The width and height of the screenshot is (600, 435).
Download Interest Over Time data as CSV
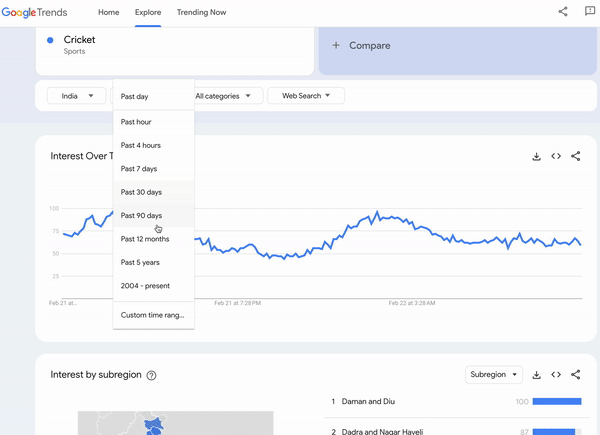click(x=536, y=156)
